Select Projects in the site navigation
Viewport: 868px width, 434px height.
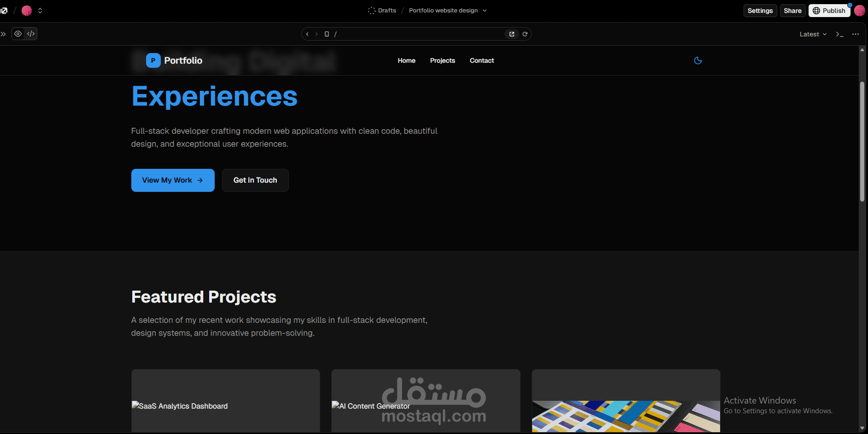tap(442, 60)
